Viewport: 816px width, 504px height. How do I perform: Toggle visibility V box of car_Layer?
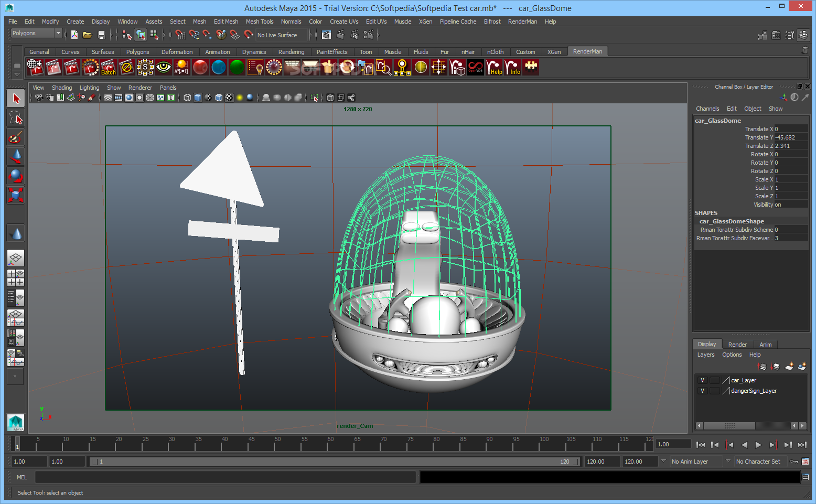pyautogui.click(x=702, y=380)
